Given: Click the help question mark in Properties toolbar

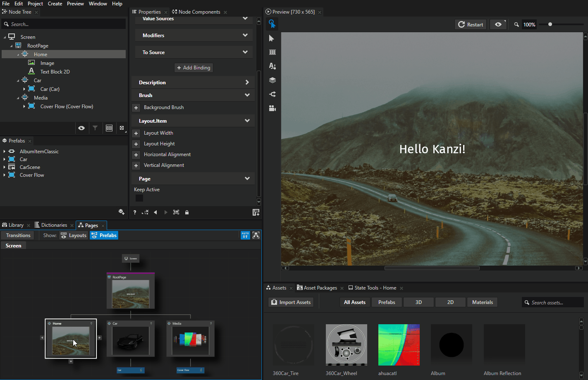Looking at the screenshot, I should tap(134, 212).
